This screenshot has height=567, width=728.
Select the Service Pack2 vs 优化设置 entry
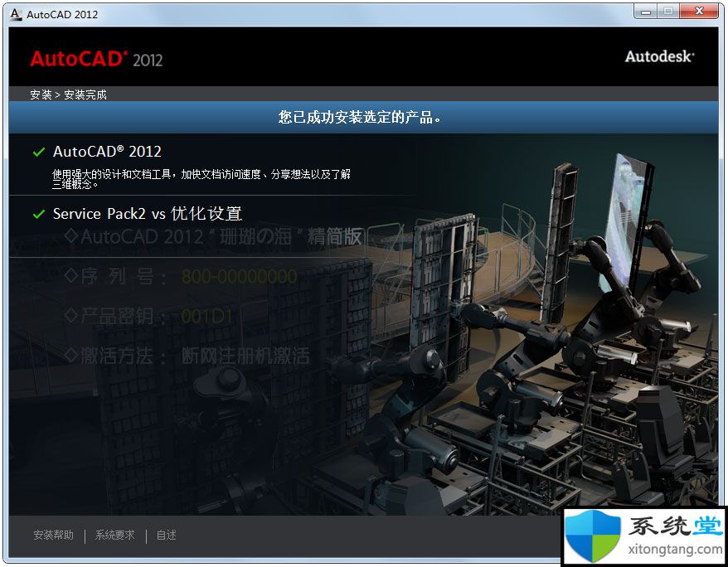pos(148,213)
